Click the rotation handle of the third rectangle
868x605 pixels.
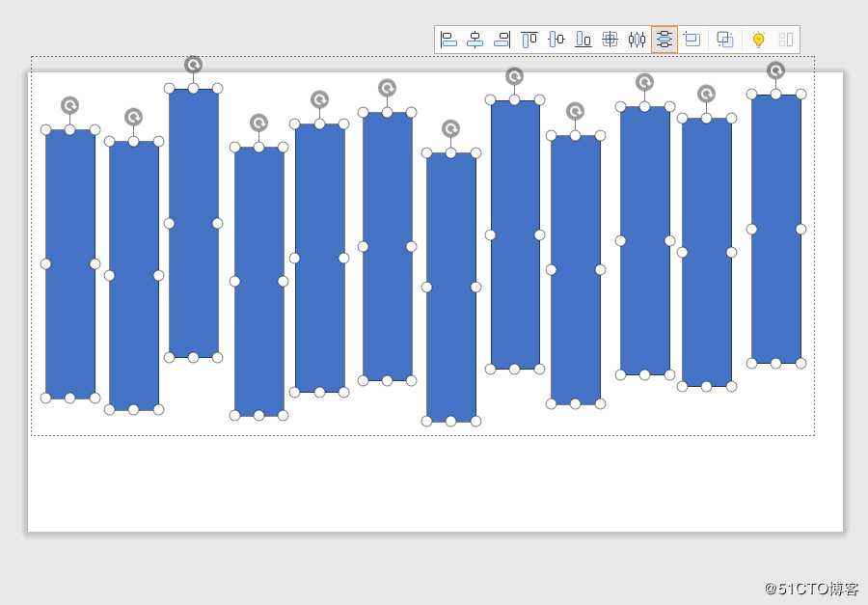[193, 65]
